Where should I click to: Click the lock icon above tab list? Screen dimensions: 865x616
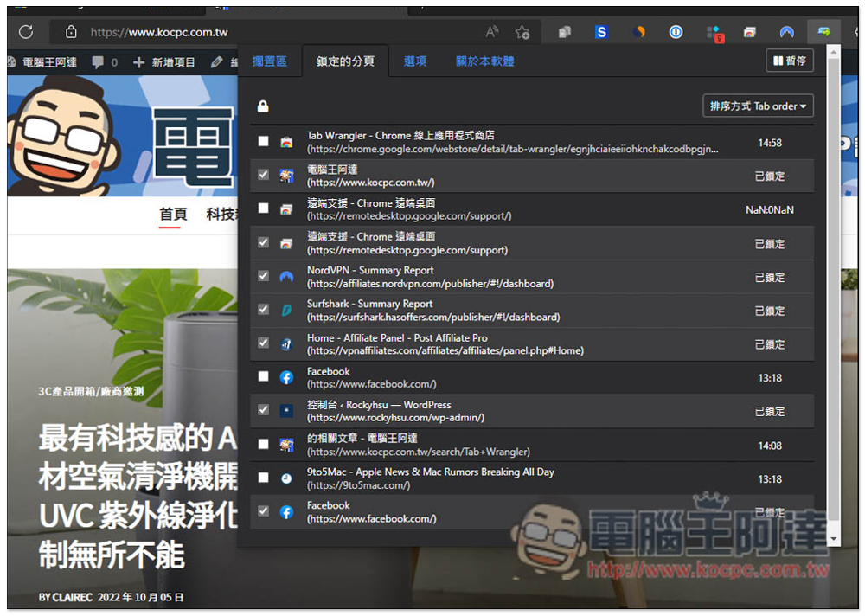[x=263, y=106]
